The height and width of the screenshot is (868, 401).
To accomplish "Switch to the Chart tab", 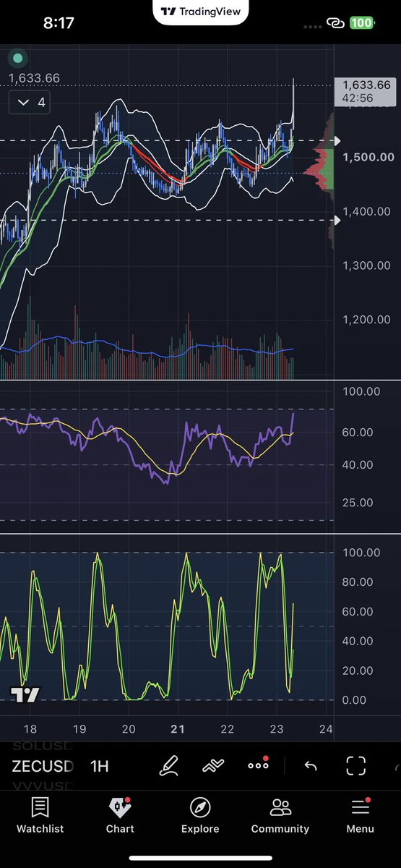I will (x=120, y=815).
